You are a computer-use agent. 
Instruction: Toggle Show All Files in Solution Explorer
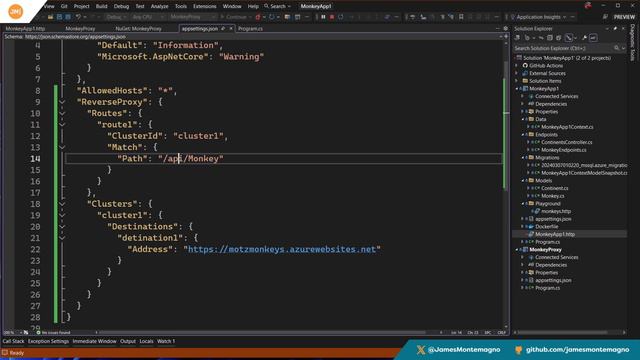click(x=558, y=38)
